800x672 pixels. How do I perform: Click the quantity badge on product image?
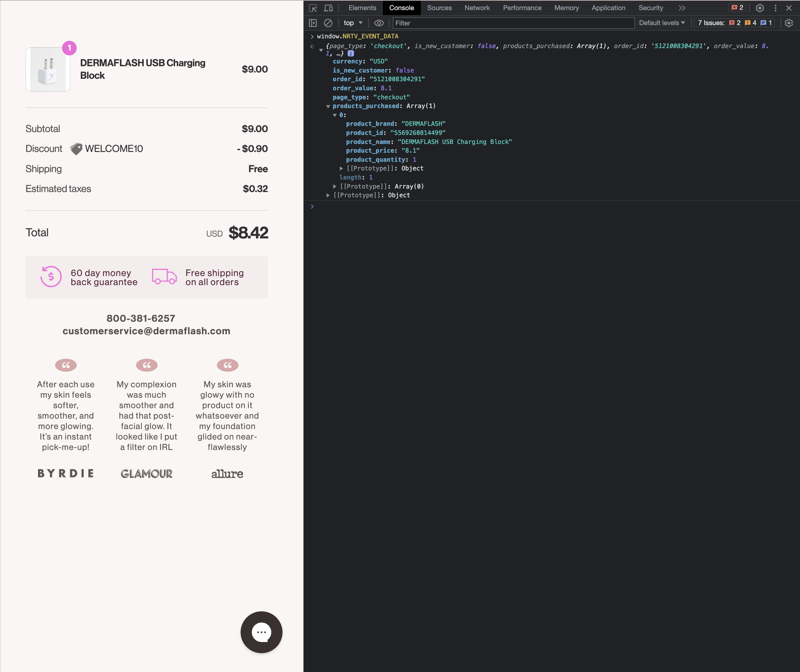click(x=69, y=48)
